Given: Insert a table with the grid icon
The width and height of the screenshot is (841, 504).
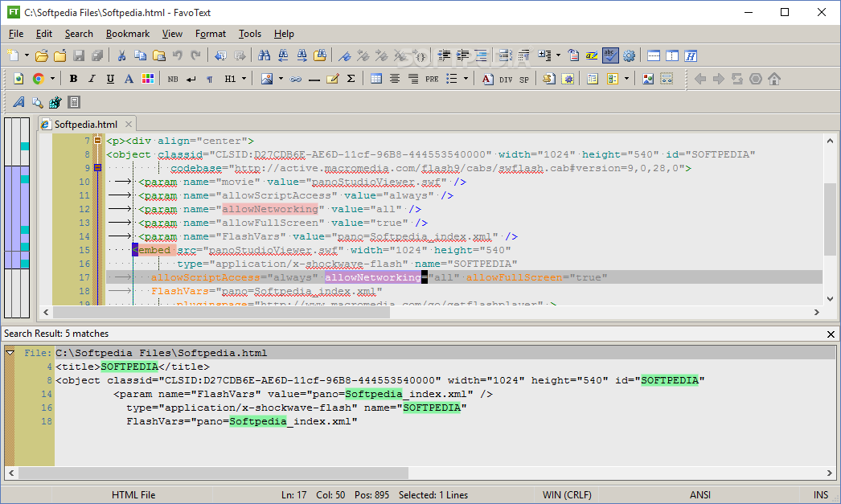Looking at the screenshot, I should click(376, 79).
